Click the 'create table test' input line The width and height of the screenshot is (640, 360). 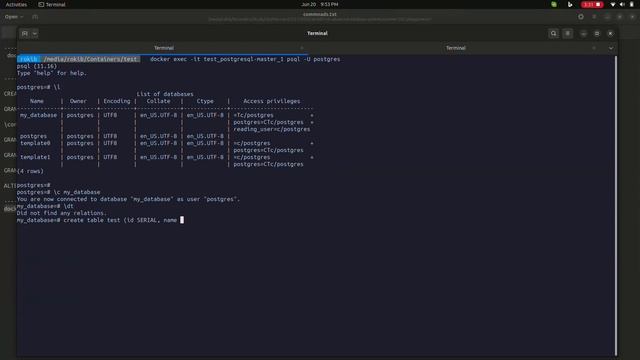(100, 220)
